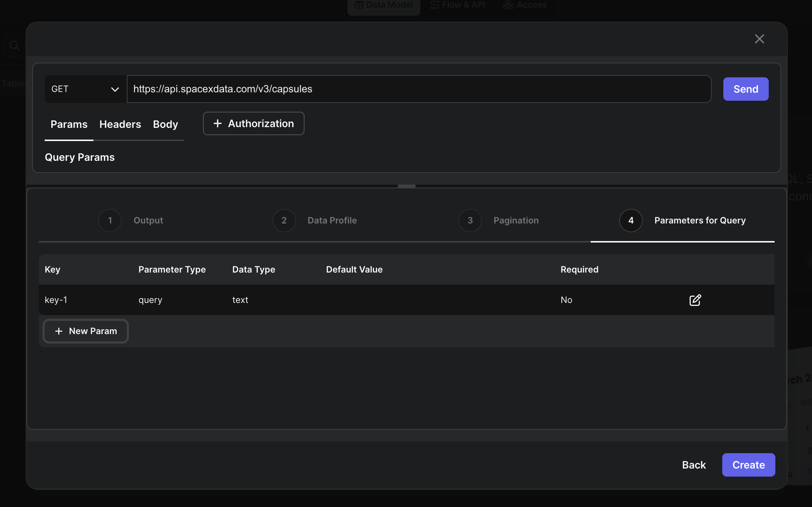The image size is (812, 507).
Task: Go to step 2 Data Profile
Action: click(x=315, y=221)
